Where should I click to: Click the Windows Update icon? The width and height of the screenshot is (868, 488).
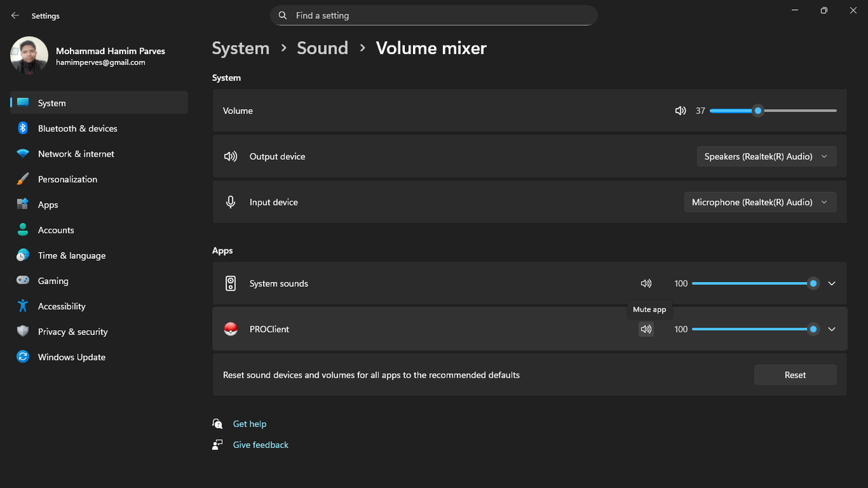click(23, 357)
